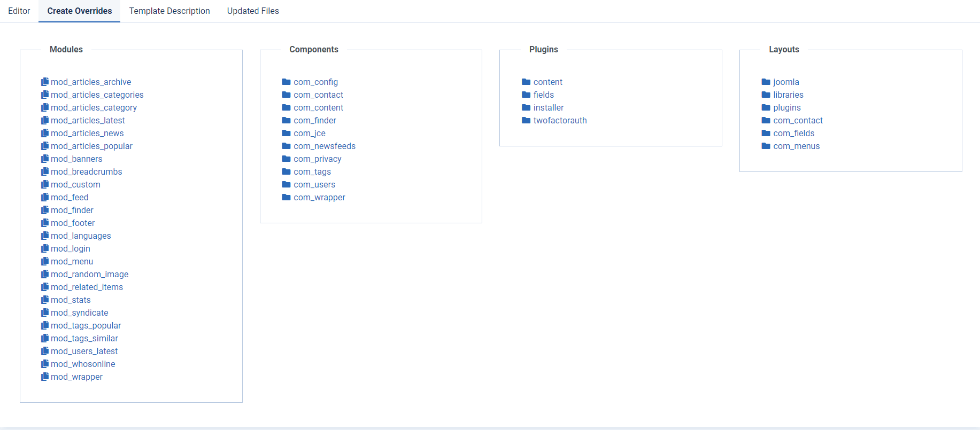
Task: Select the mod_syndicate module link
Action: (x=80, y=312)
